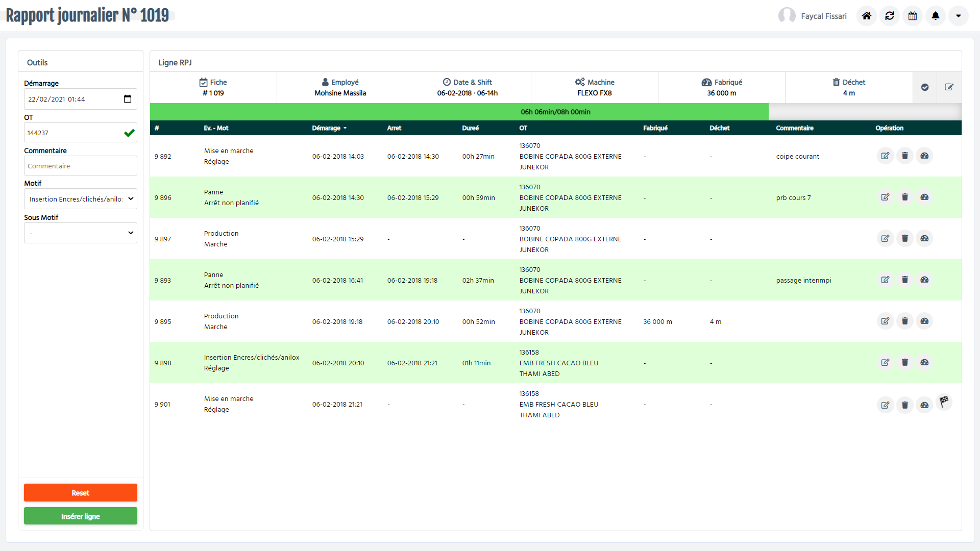Screen dimensions: 980x551
Task: Open the Motif dropdown
Action: (x=81, y=199)
